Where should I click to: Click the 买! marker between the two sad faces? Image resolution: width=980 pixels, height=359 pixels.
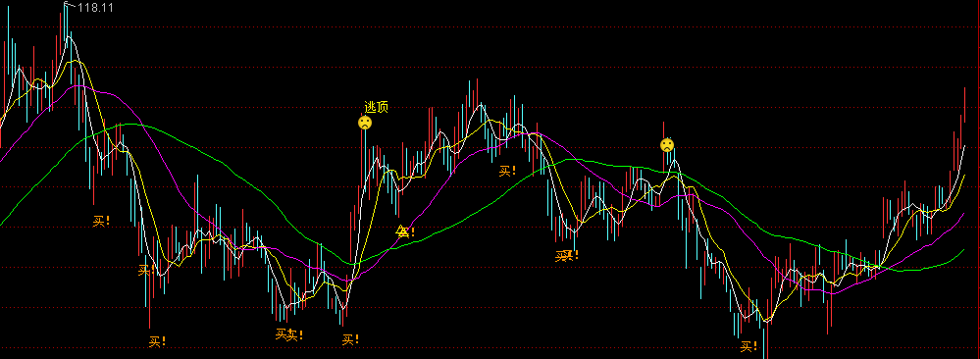pyautogui.click(x=508, y=171)
